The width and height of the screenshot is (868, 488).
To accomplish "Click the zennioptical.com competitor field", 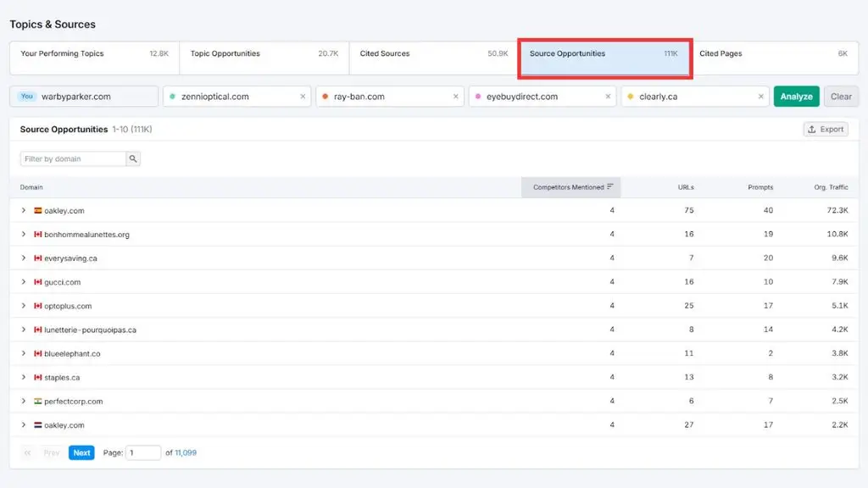I will (x=237, y=97).
